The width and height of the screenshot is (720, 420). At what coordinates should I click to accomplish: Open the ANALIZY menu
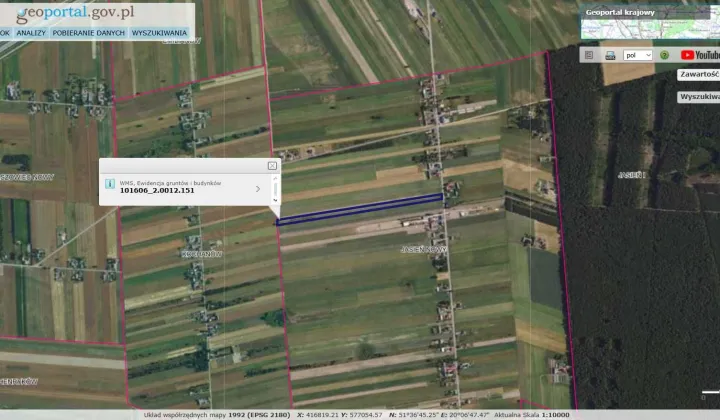pyautogui.click(x=31, y=33)
